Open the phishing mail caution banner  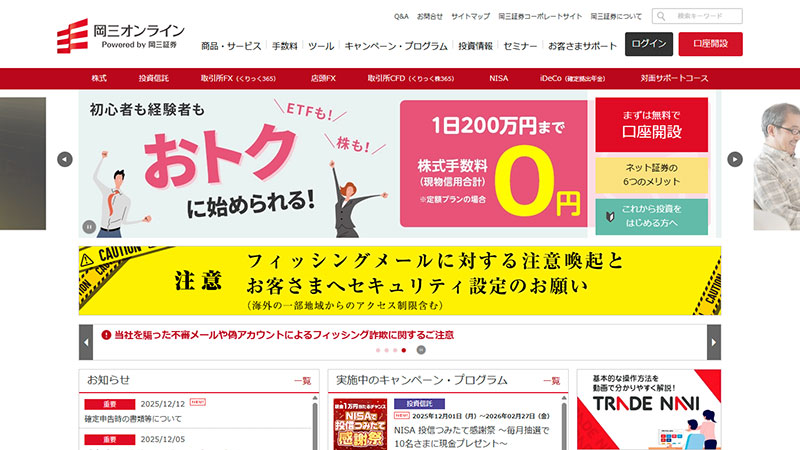pos(399,281)
